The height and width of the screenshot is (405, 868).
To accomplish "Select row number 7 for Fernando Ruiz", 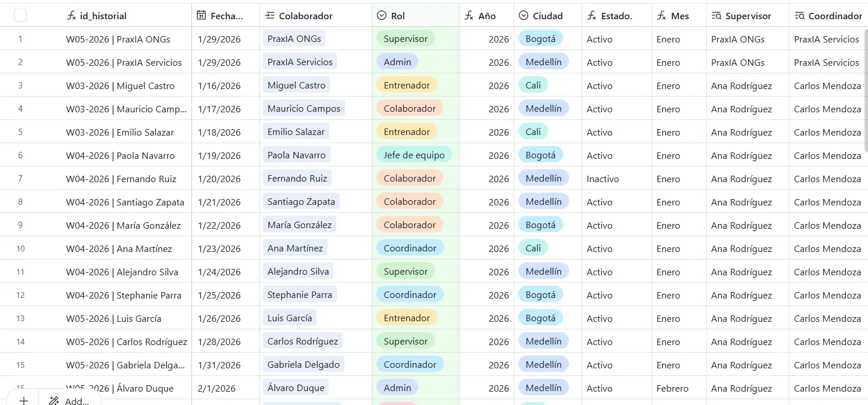I will coord(20,179).
